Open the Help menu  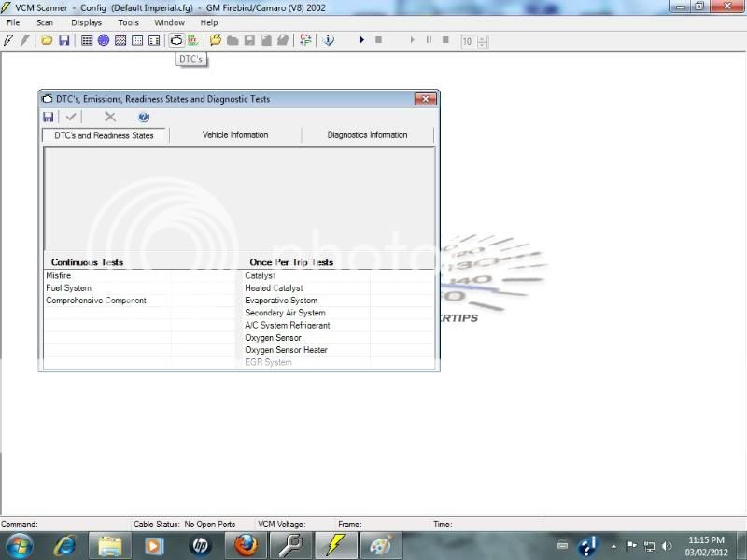[208, 22]
